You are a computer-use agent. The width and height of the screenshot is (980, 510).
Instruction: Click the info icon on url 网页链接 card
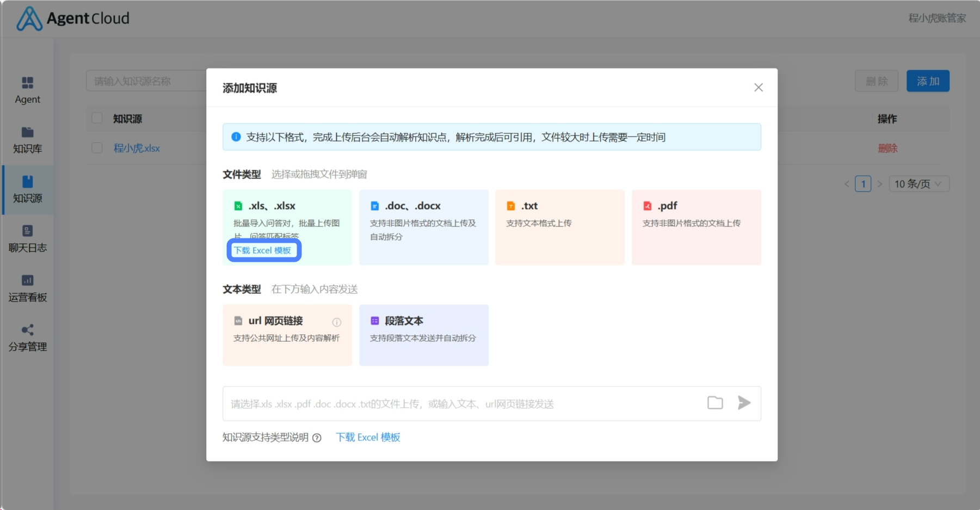[337, 322]
